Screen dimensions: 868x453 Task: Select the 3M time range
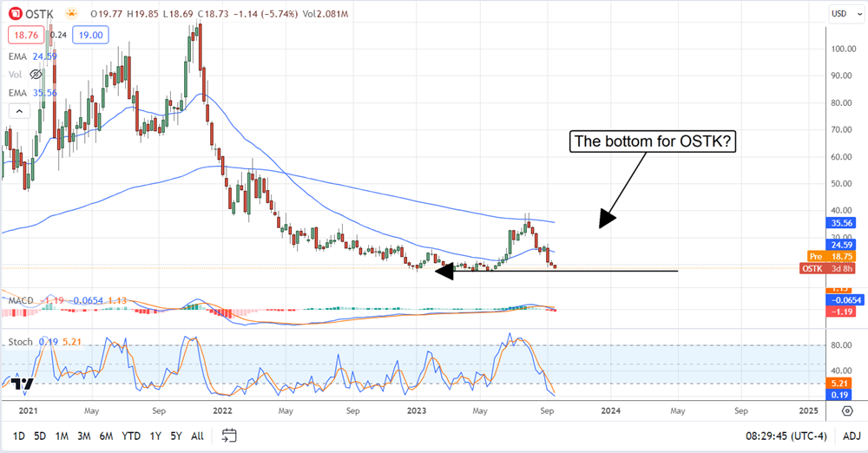click(83, 437)
